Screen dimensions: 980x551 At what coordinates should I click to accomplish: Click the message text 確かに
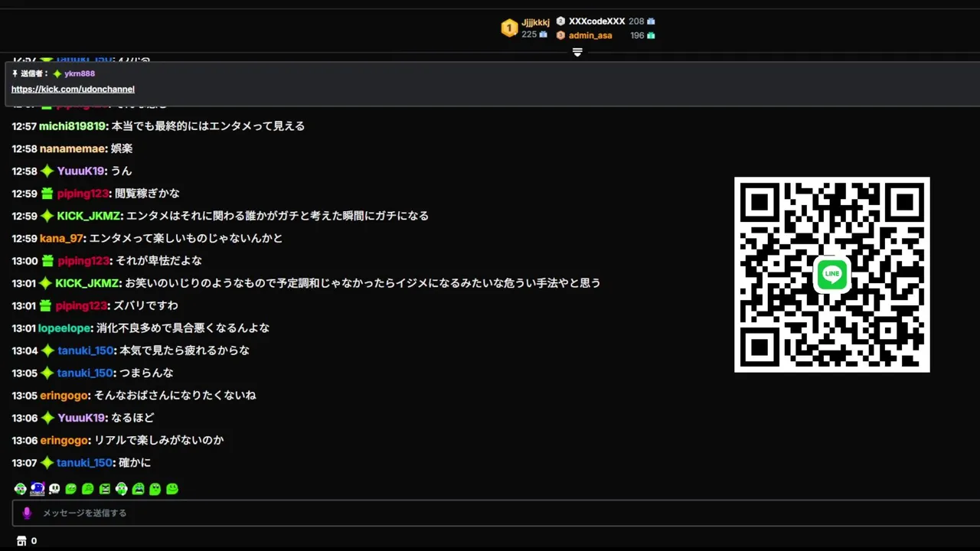click(136, 463)
